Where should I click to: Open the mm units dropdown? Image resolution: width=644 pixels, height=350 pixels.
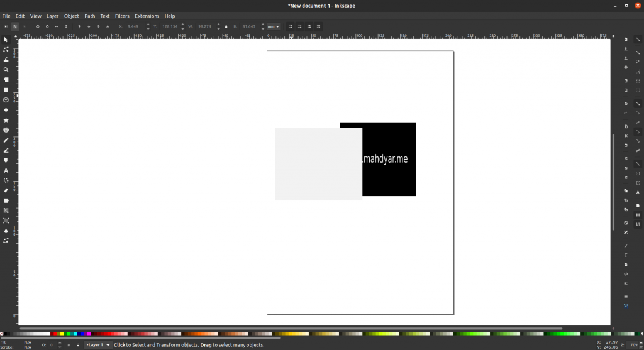pos(274,26)
